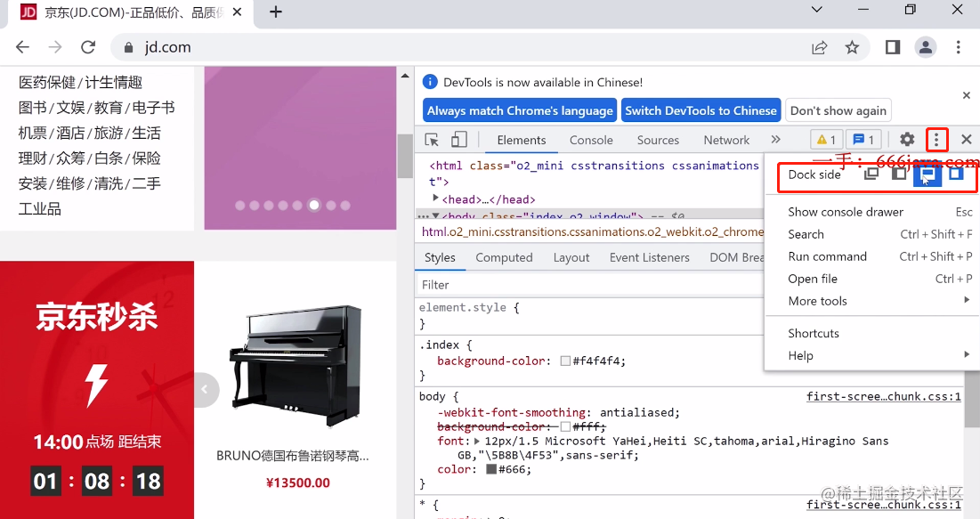Click the #f4f4f4 background color swatch
This screenshot has width=980, height=519.
pos(565,361)
